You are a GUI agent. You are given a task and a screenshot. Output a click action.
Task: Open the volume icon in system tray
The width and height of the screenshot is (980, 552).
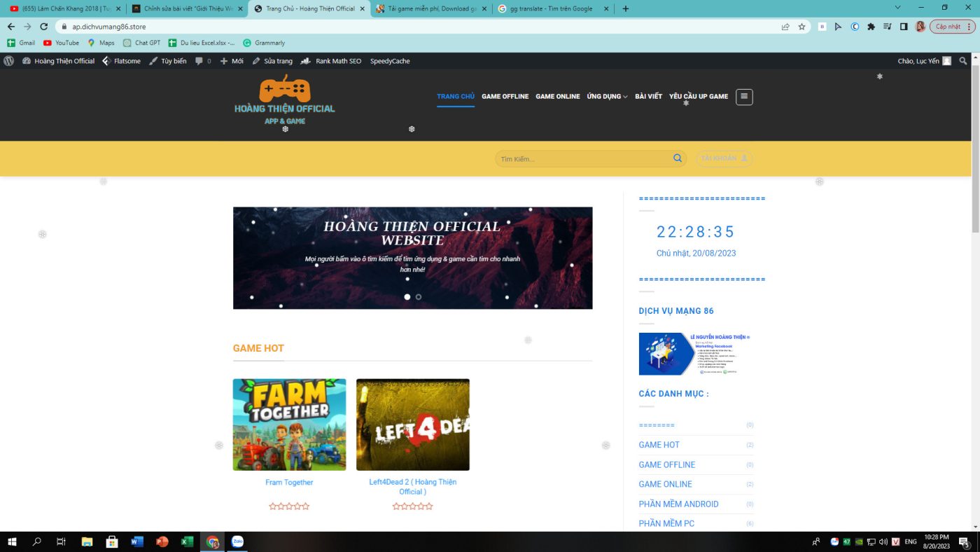(x=883, y=541)
